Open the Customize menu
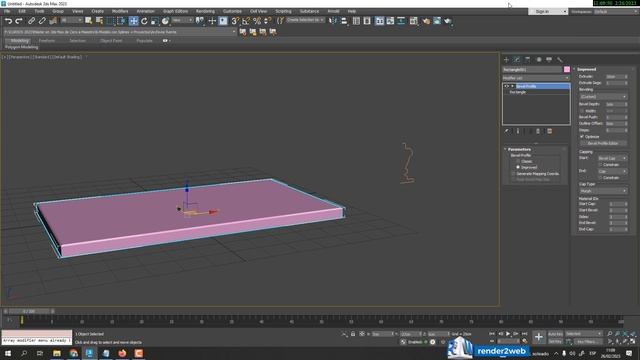The width and height of the screenshot is (640, 360). 232,11
